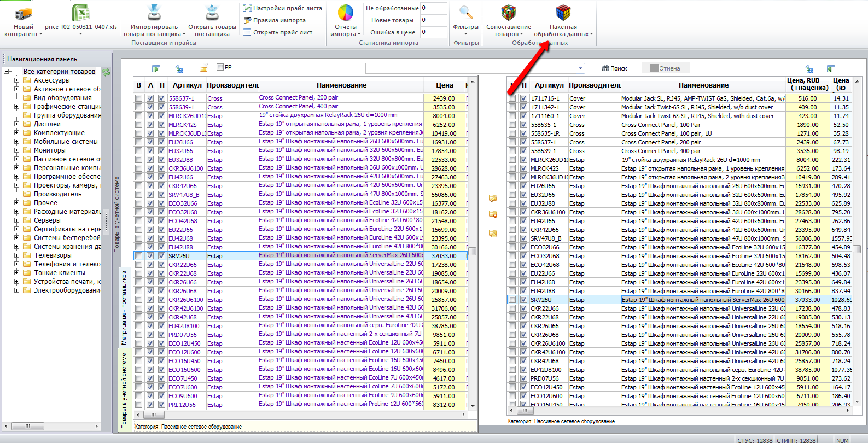Click the A-to-Z icon right of Отмена
This screenshot has width=868, height=443.
tap(809, 68)
